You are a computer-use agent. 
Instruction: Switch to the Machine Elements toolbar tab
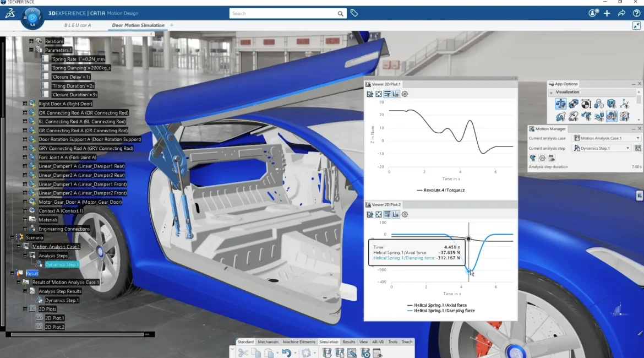click(x=299, y=342)
